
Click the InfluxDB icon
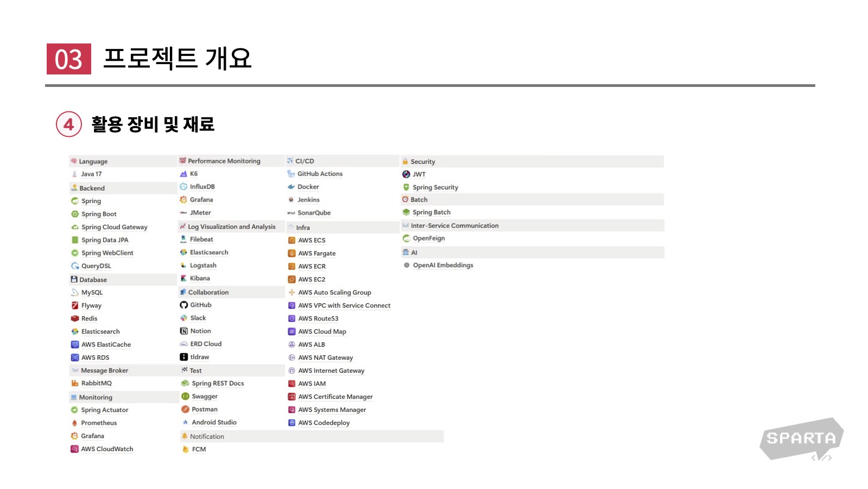(183, 187)
